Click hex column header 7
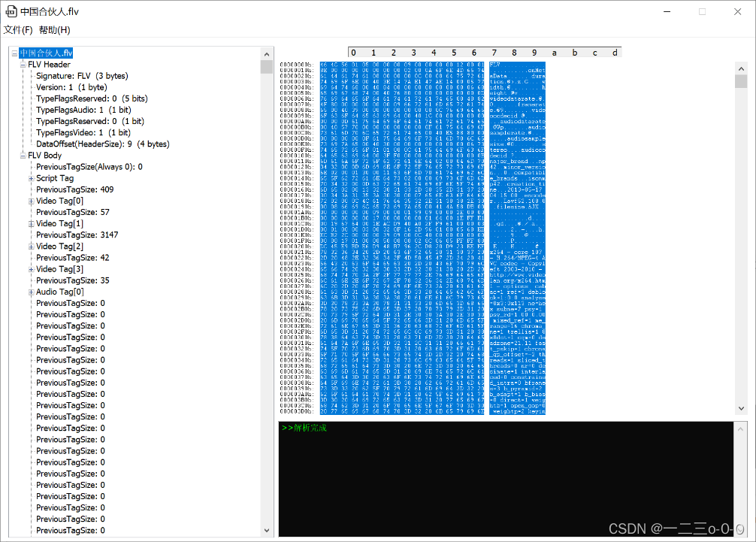The image size is (756, 542). pyautogui.click(x=494, y=53)
